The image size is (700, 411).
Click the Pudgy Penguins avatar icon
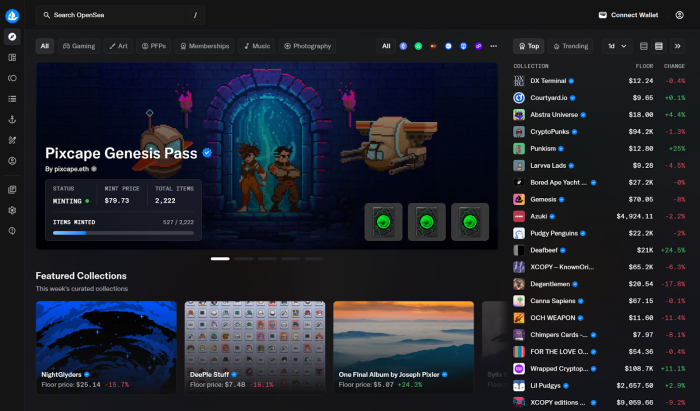(519, 233)
